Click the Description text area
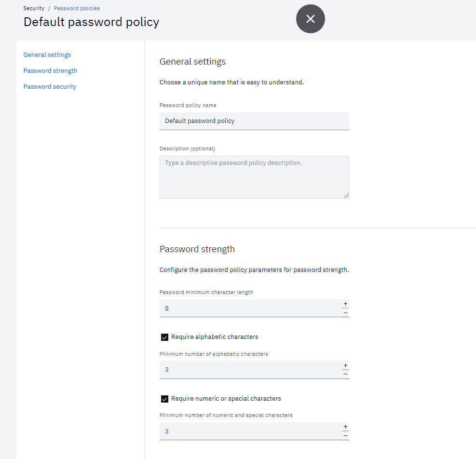This screenshot has height=459, width=476. tap(254, 177)
